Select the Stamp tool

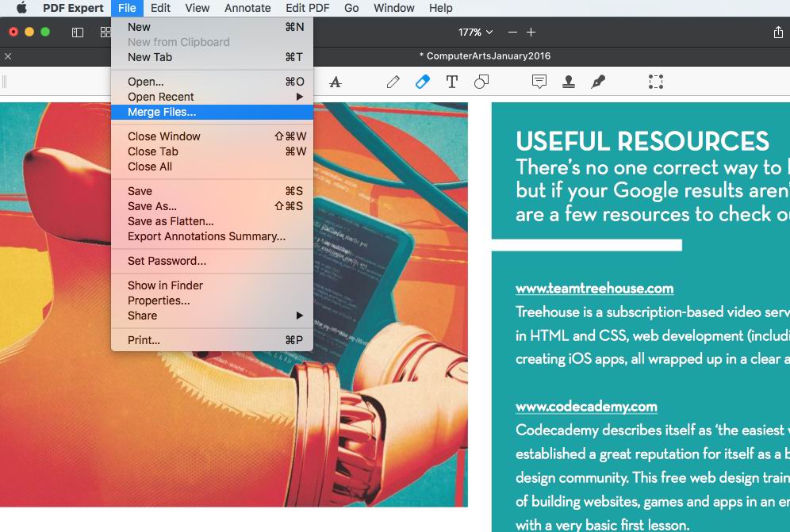(569, 81)
